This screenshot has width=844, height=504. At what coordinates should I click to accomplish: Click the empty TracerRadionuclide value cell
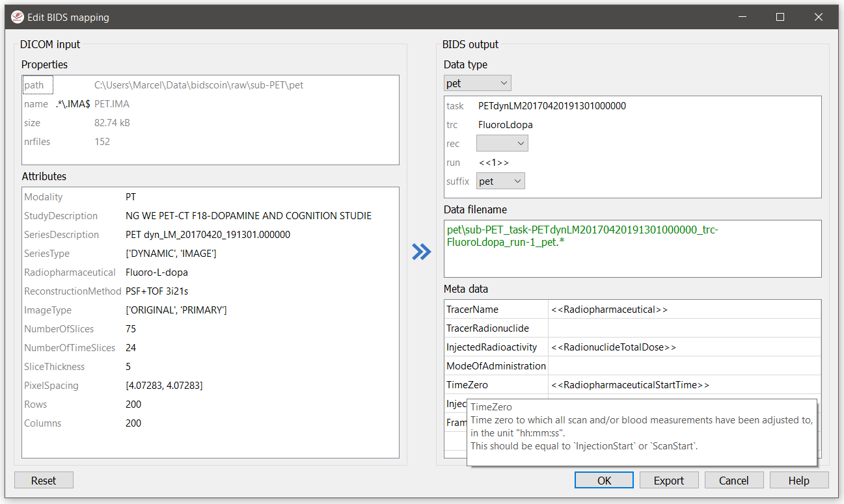[683, 328]
